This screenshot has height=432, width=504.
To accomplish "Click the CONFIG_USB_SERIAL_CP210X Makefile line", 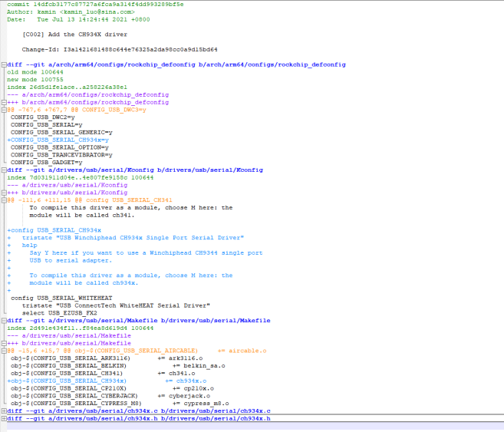I will click(112, 388).
